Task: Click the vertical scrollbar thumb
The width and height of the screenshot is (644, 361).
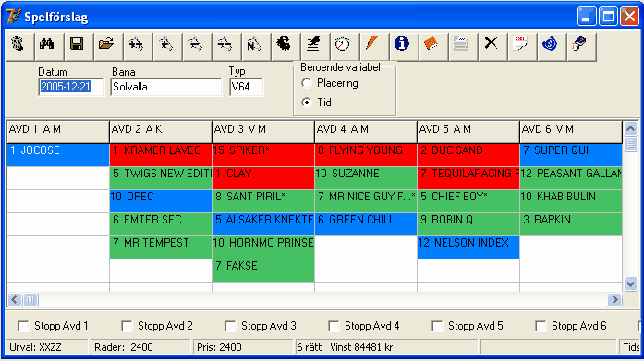Action: 630,144
